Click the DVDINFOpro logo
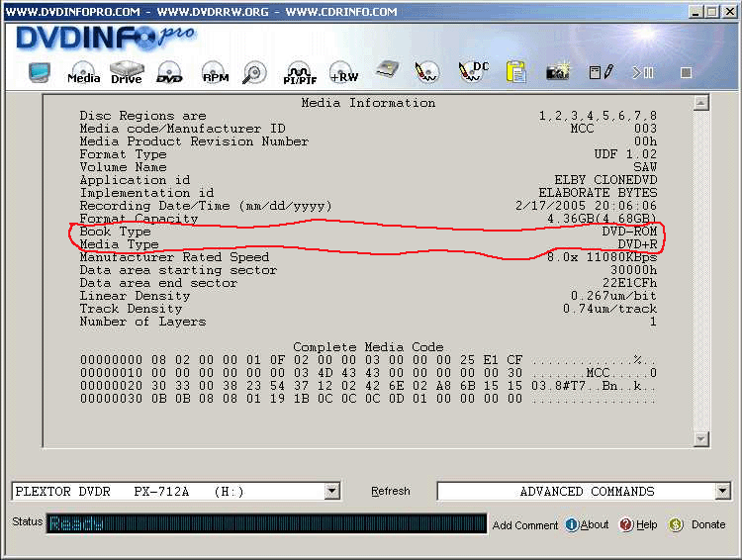This screenshot has width=742, height=560. [105, 38]
